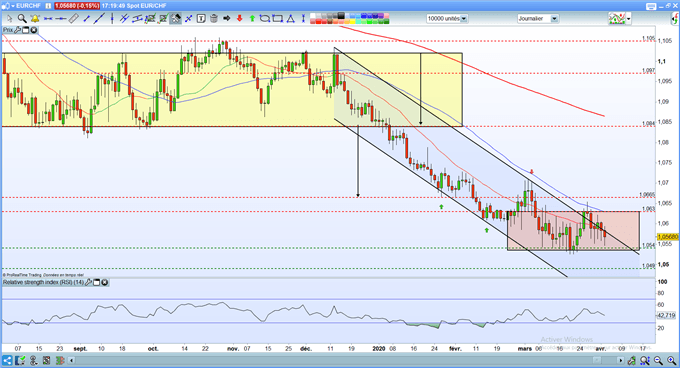Open RSI indicator settings wrench

88,282
